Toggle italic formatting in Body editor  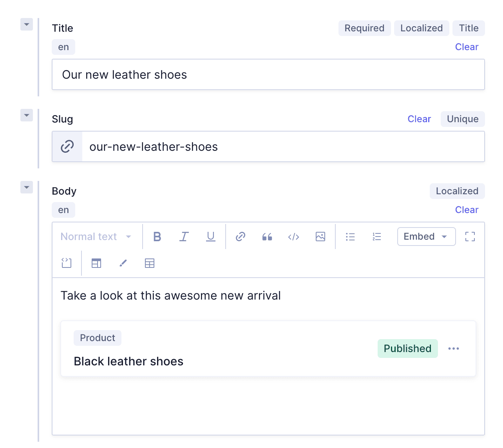coord(184,237)
